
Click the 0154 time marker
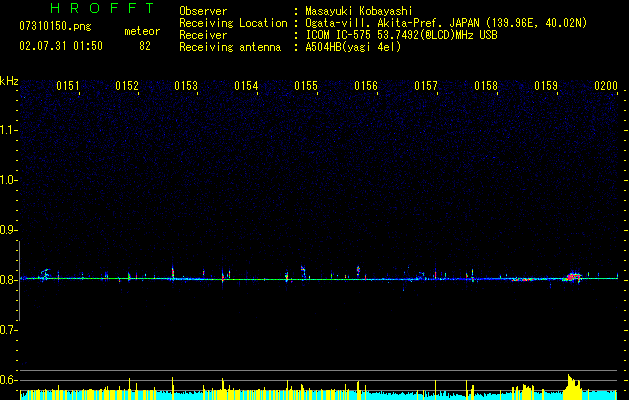246,86
